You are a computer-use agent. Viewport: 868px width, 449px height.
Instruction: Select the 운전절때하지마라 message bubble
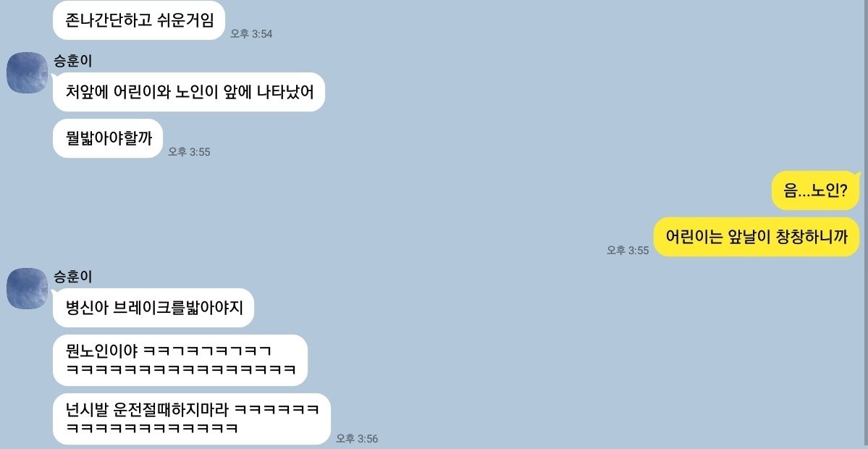[192, 419]
